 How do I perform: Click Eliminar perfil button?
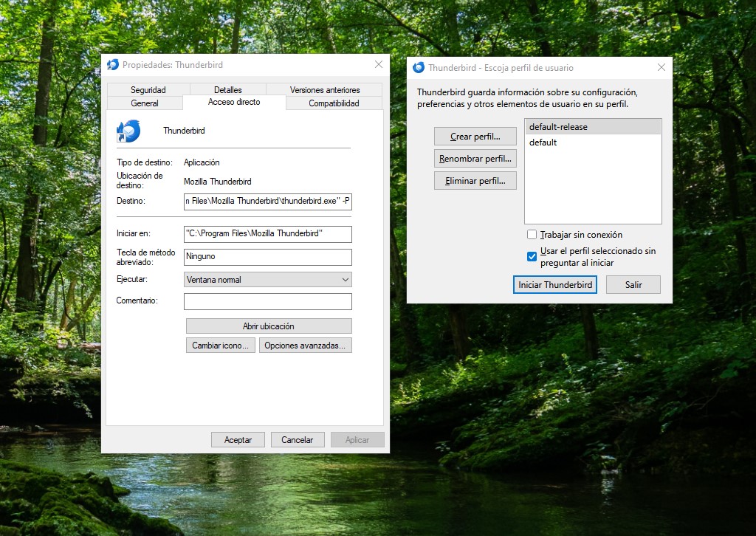475,181
